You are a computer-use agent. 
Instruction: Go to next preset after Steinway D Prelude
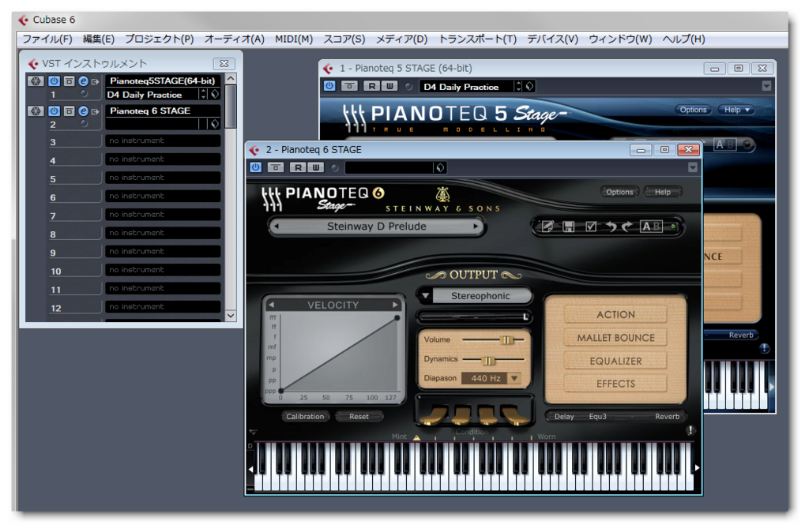click(476, 227)
